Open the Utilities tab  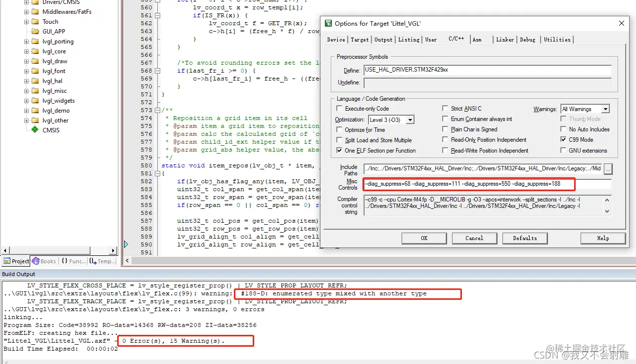557,40
